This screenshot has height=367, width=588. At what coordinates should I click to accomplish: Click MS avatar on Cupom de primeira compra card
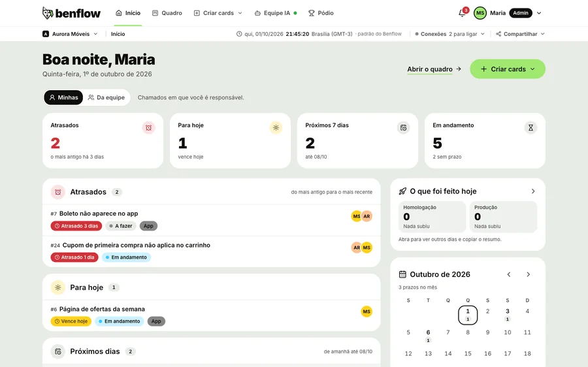coord(367,247)
